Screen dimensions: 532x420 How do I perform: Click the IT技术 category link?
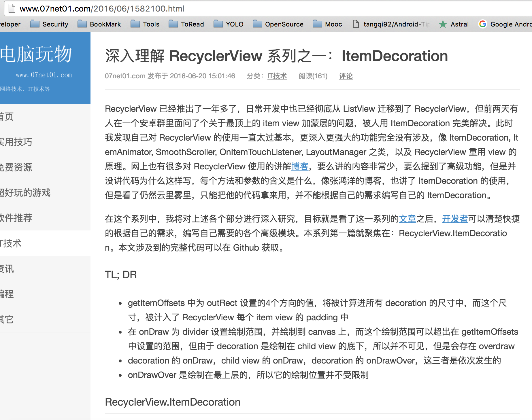(277, 76)
